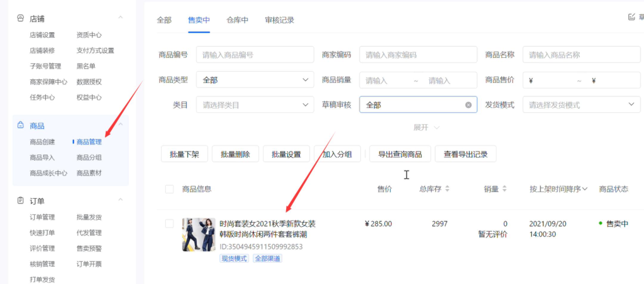Screen dimensions: 644x284
Task: Click the 现货模式 tag on the product
Action: pos(234,258)
